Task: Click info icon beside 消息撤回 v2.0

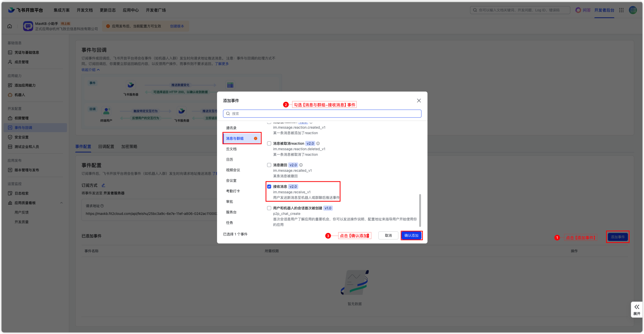Action: (x=301, y=165)
